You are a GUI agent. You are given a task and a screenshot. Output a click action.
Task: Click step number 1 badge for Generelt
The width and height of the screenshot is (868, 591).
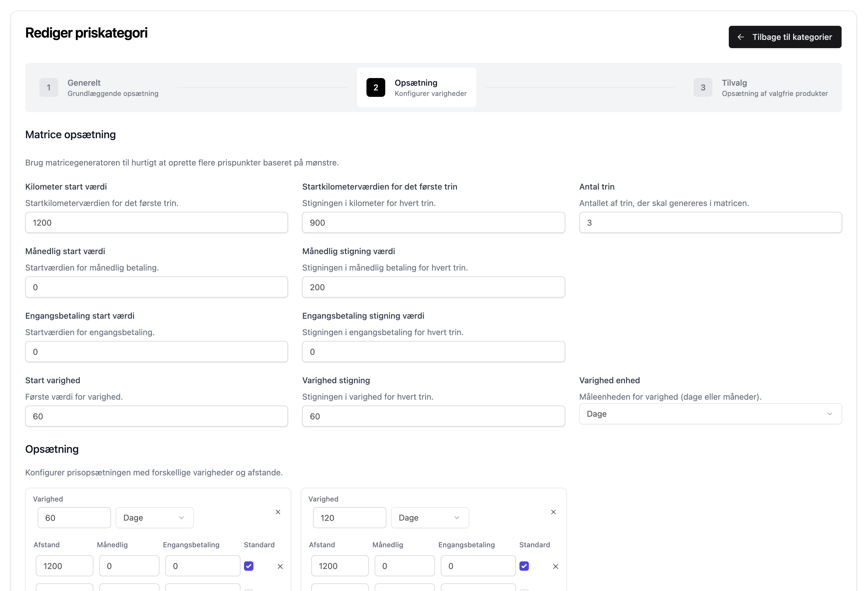pos(48,87)
